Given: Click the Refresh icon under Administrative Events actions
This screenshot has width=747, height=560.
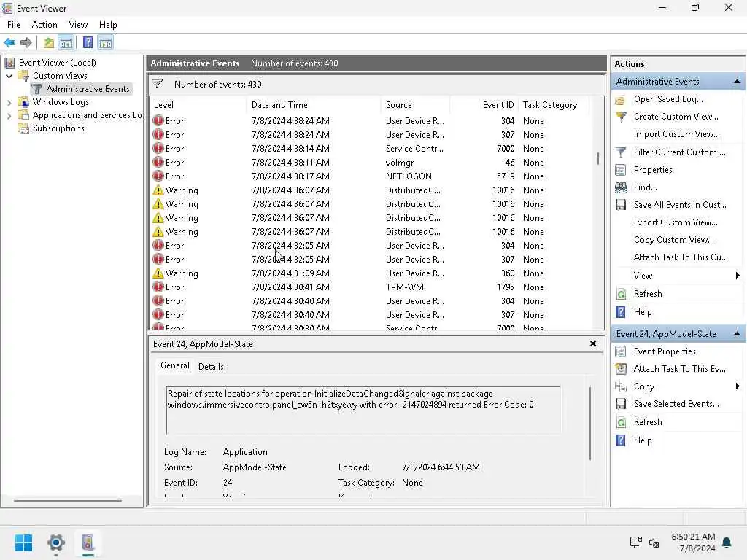Looking at the screenshot, I should [621, 294].
